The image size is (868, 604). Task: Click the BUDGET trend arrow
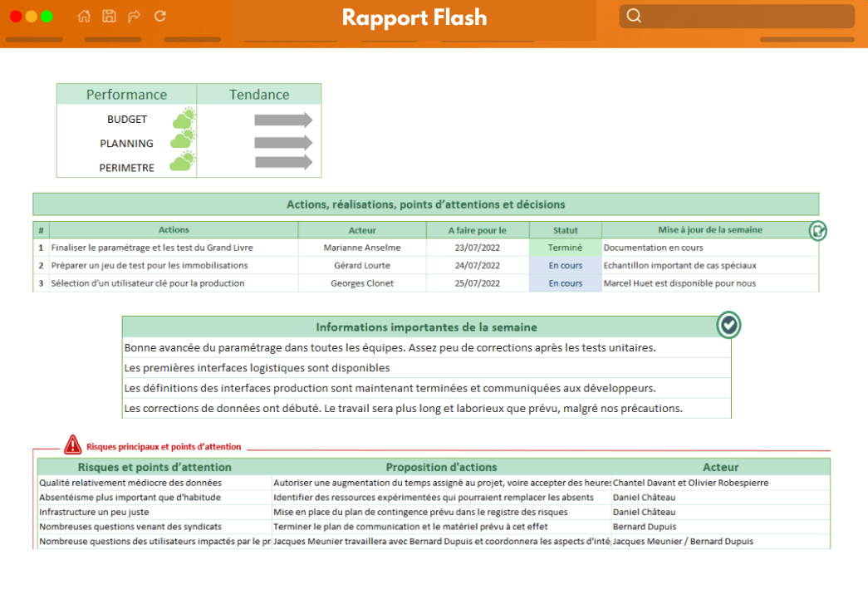coord(283,120)
